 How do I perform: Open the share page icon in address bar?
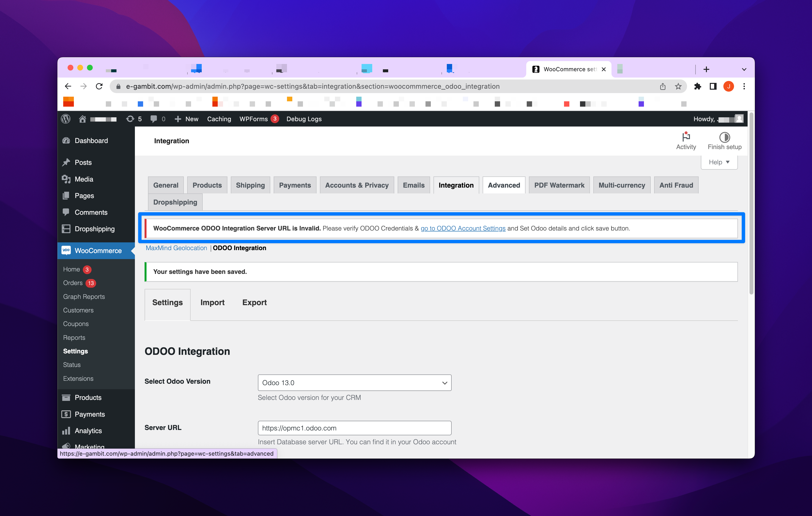point(663,86)
